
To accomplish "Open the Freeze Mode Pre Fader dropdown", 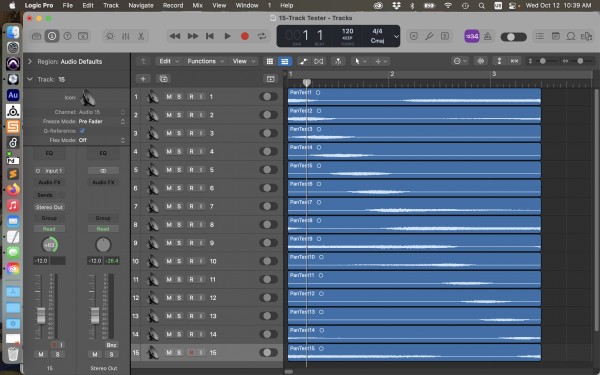I will pos(101,122).
